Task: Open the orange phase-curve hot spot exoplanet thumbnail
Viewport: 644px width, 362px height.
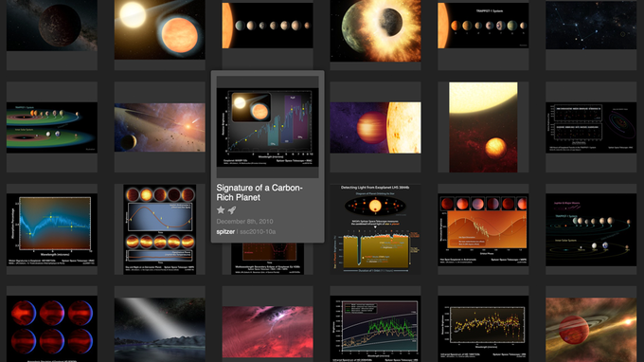Action: (483, 229)
